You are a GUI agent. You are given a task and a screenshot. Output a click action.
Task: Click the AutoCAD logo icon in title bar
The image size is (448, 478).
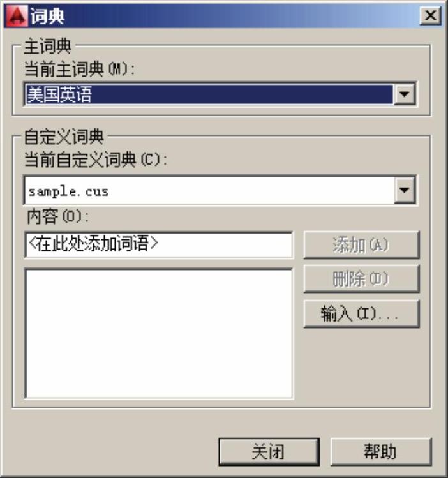point(16,15)
